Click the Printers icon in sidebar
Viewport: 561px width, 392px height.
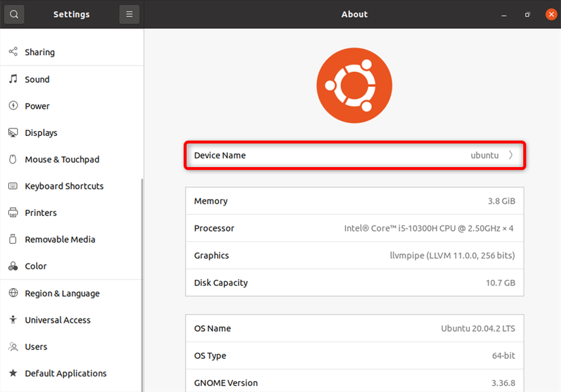[13, 213]
